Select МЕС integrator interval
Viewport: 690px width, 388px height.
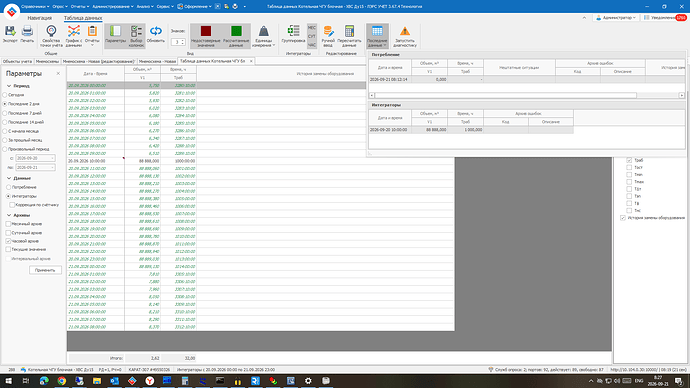pos(312,28)
